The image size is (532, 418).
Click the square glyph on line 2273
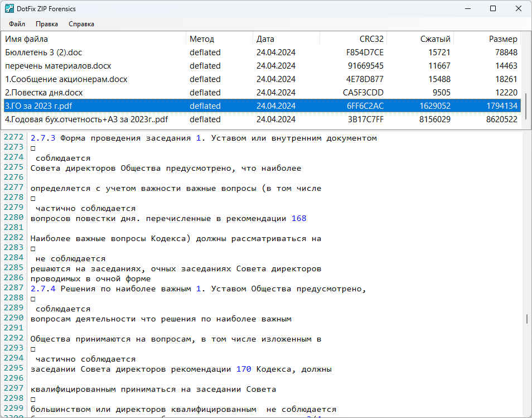pos(33,148)
